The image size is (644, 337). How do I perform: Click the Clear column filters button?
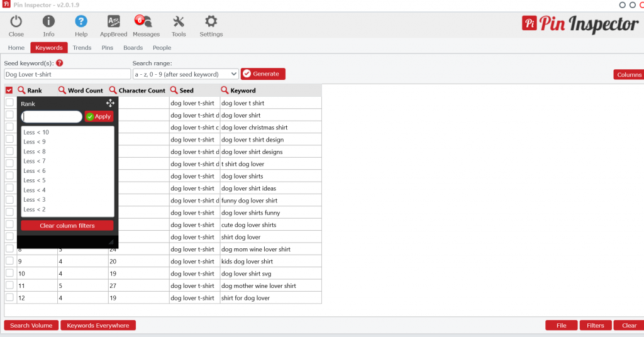coord(67,226)
